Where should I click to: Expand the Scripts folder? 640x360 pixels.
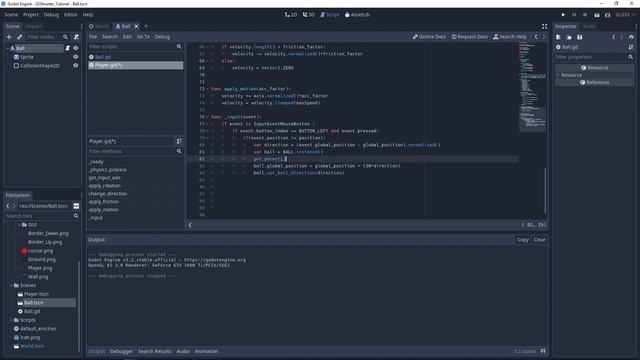pyautogui.click(x=11, y=320)
